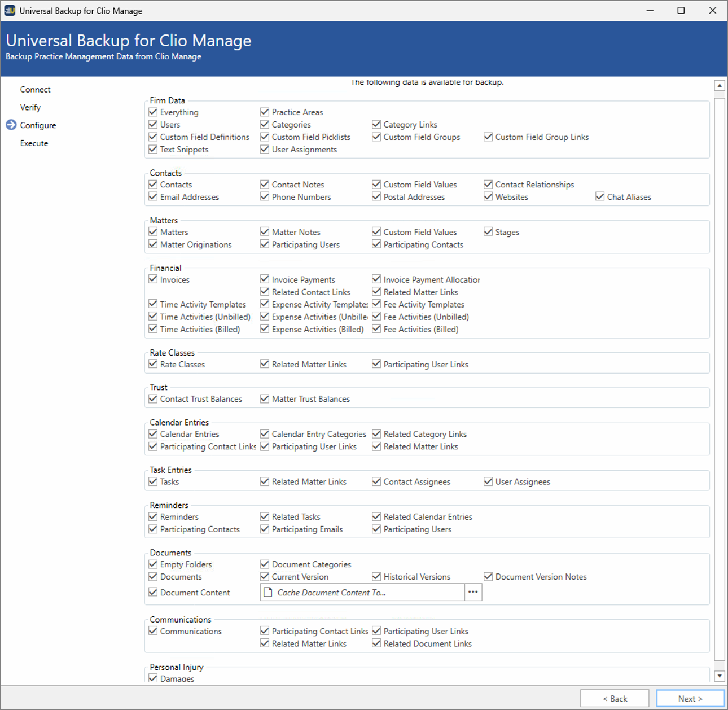This screenshot has height=710, width=728.
Task: Uncheck Contact Assignees
Action: (x=376, y=481)
